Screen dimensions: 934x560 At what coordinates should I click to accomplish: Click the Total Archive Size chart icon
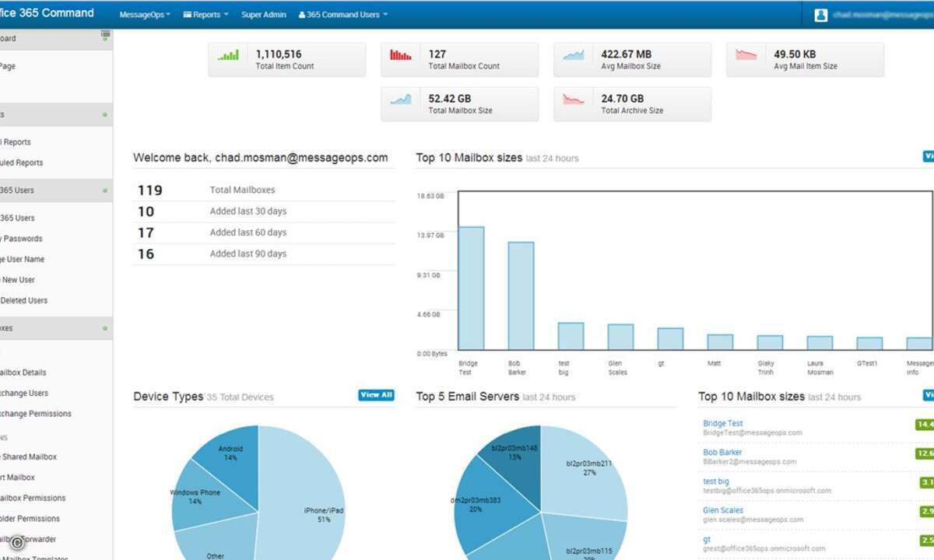tap(574, 100)
